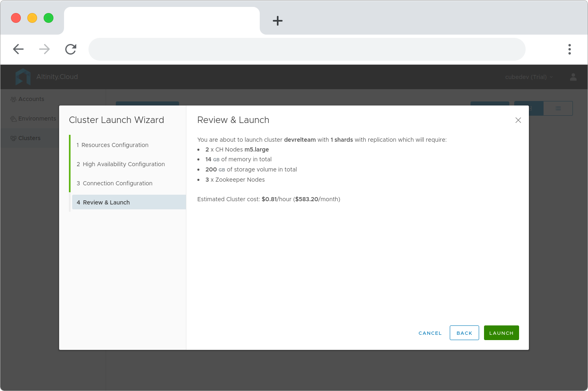Click the Altinity.Cloud logo icon
The width and height of the screenshot is (588, 391).
(x=23, y=77)
